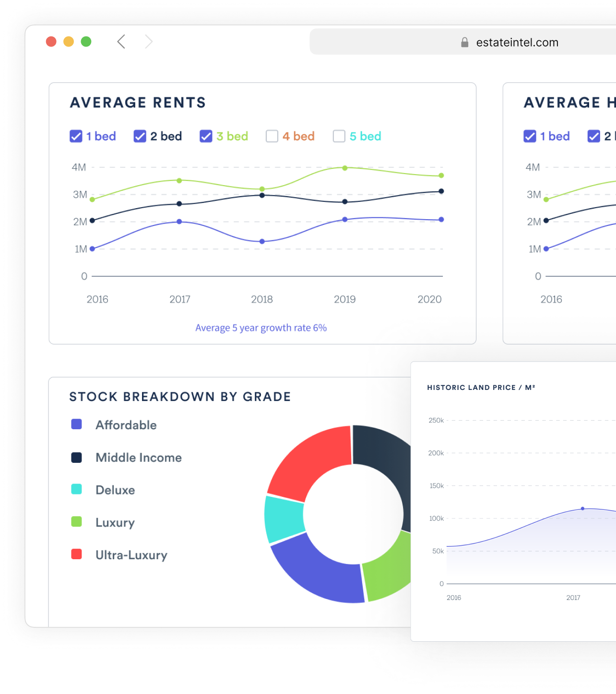Click the 1 bed 2017 data point
This screenshot has height=694, width=616.
click(x=179, y=222)
